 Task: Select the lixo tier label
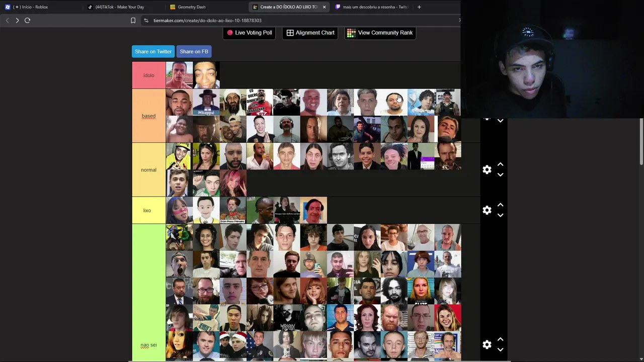(x=149, y=211)
